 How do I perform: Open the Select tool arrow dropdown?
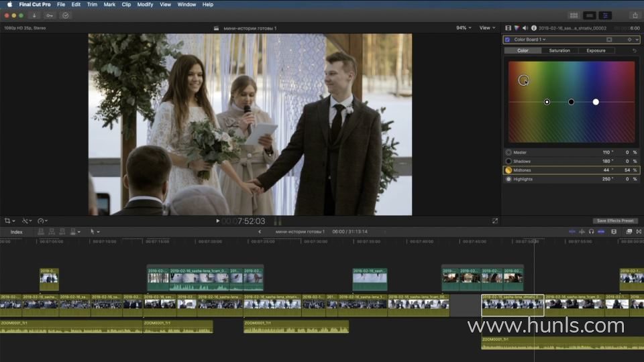pyautogui.click(x=95, y=232)
